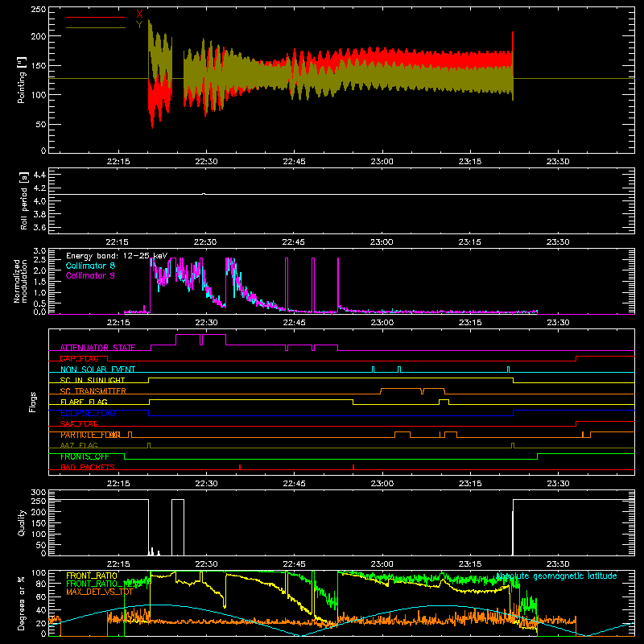
Task: Click the 250 tick on the Pointing axis
Action: pyautogui.click(x=39, y=9)
